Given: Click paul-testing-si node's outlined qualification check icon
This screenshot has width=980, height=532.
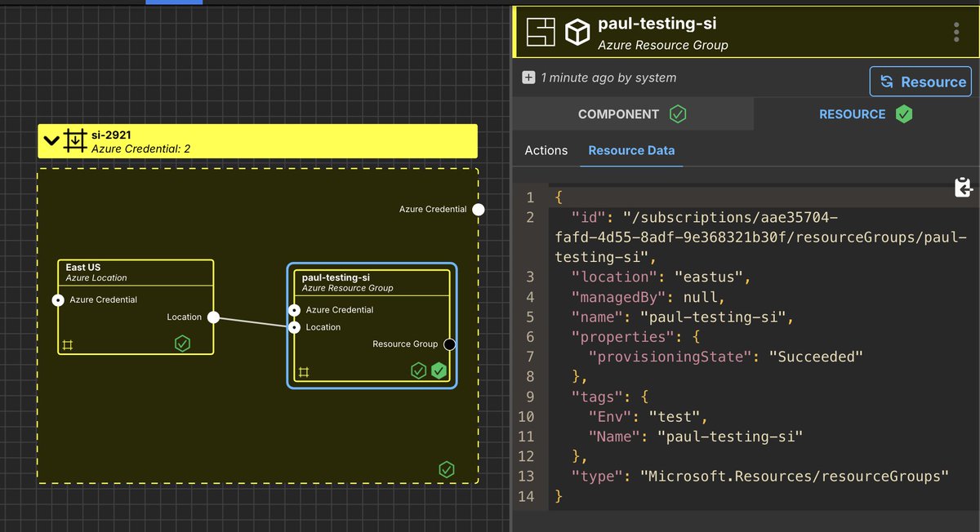Looking at the screenshot, I should click(418, 371).
